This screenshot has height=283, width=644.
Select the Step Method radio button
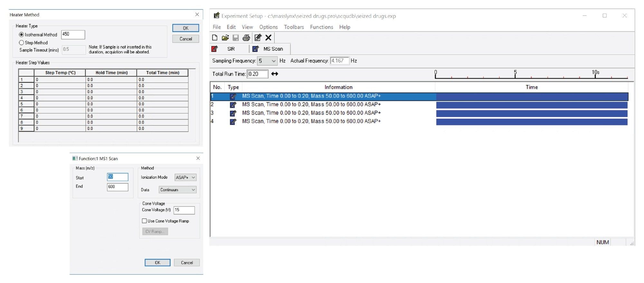click(22, 43)
